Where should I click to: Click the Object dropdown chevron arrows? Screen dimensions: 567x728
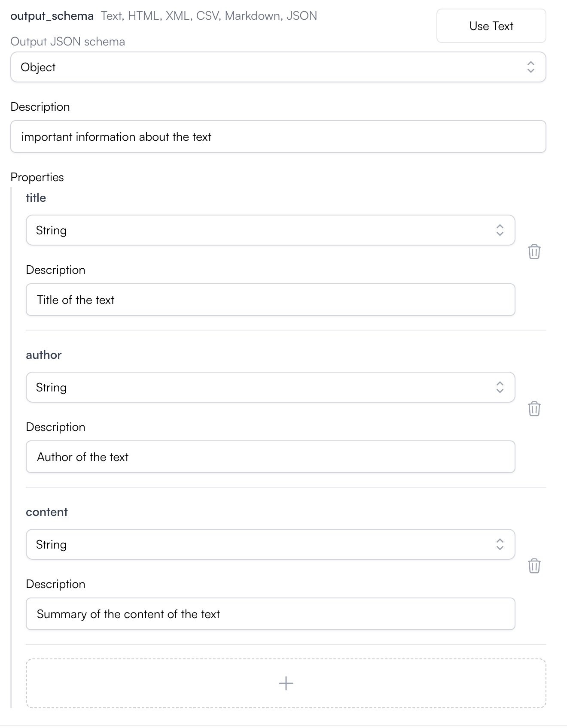click(x=531, y=67)
